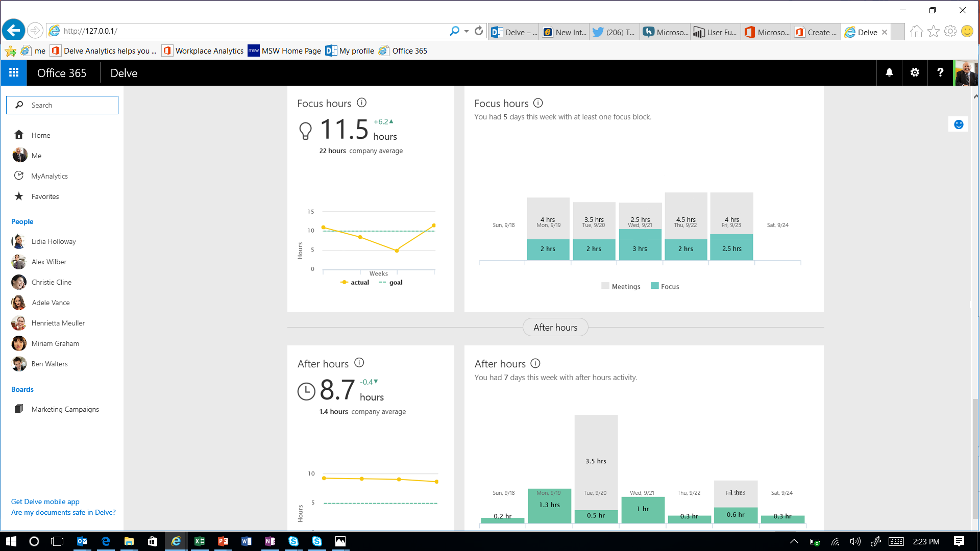The width and height of the screenshot is (980, 551).
Task: Toggle the actual series legend
Action: coord(355,282)
